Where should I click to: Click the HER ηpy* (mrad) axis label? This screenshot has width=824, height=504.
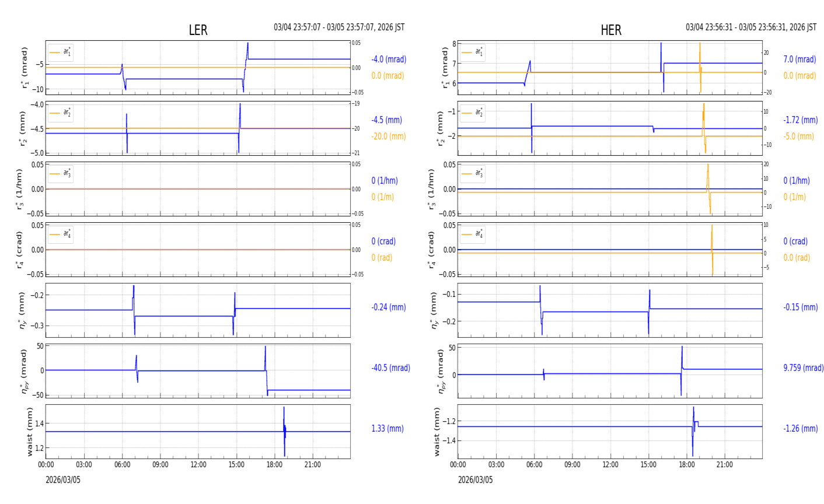click(x=441, y=371)
